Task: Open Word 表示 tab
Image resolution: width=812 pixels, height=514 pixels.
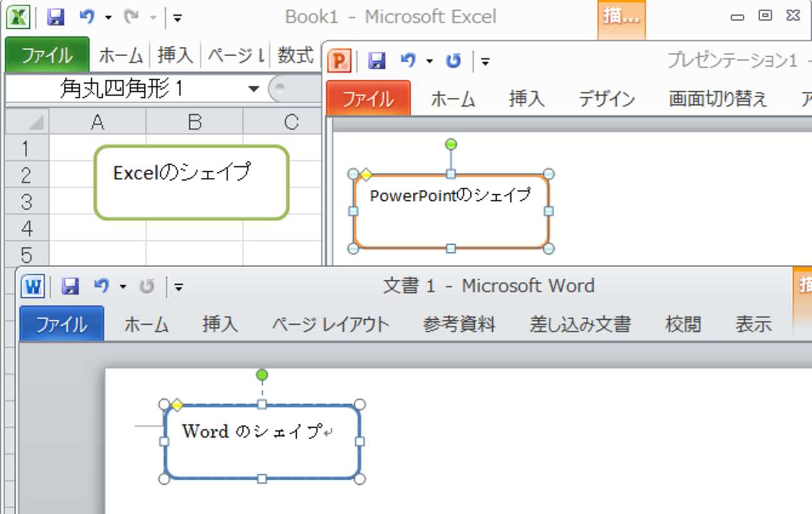Action: 753,324
